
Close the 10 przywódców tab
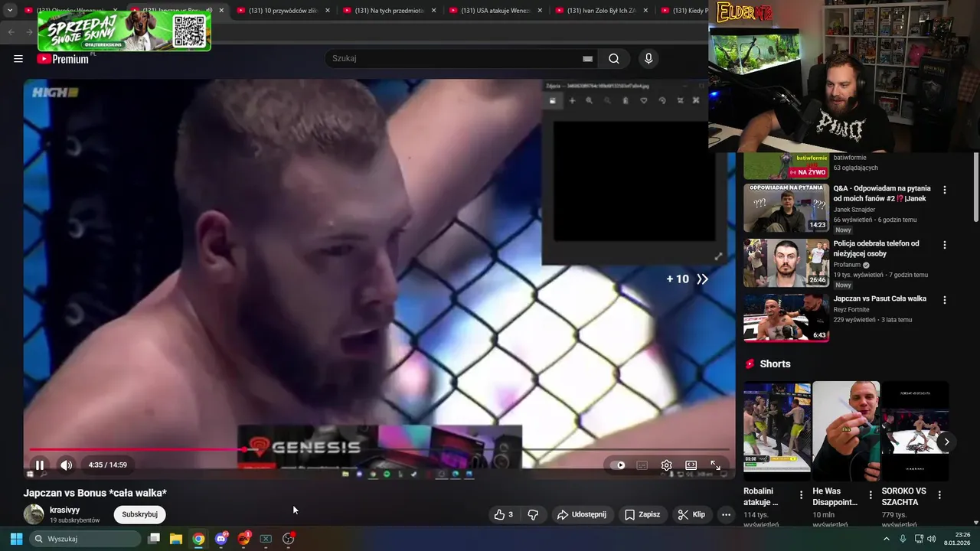[x=328, y=11]
